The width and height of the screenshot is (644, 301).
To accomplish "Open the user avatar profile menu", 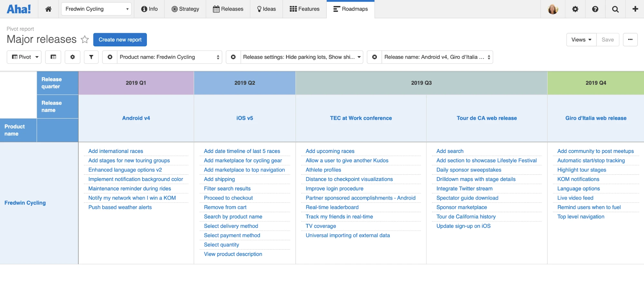I will [x=553, y=9].
